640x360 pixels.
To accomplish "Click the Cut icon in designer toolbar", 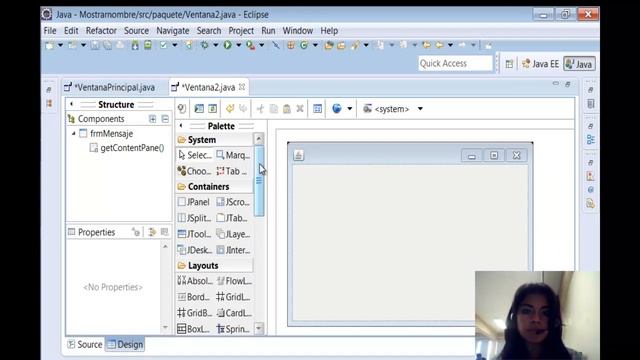I will [x=260, y=109].
